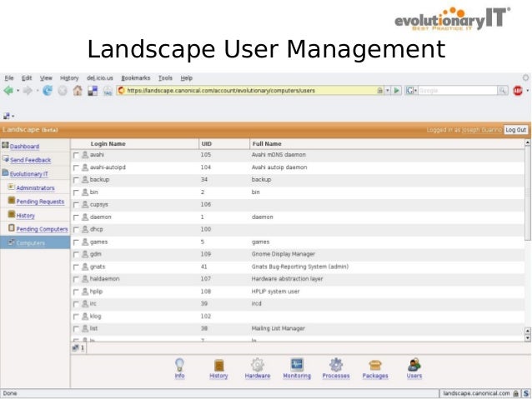This screenshot has height=399, width=532.
Task: Open the Send Feedback link
Action: 31,160
